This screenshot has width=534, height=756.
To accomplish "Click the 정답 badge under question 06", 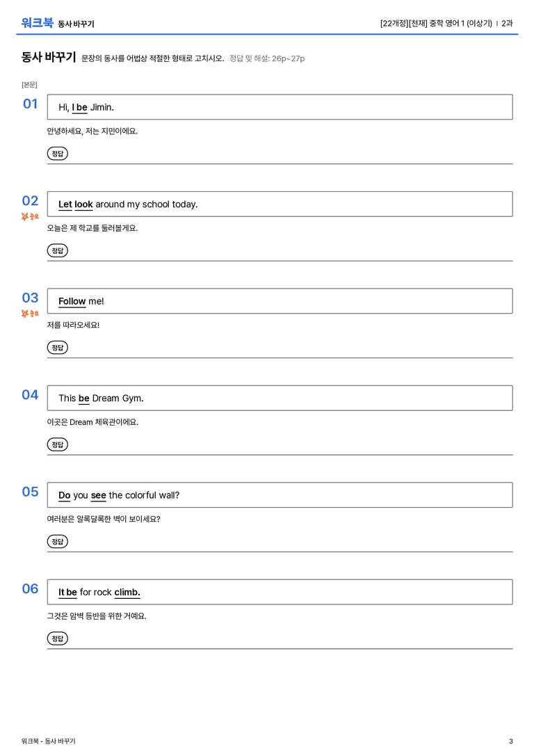I will tap(57, 638).
